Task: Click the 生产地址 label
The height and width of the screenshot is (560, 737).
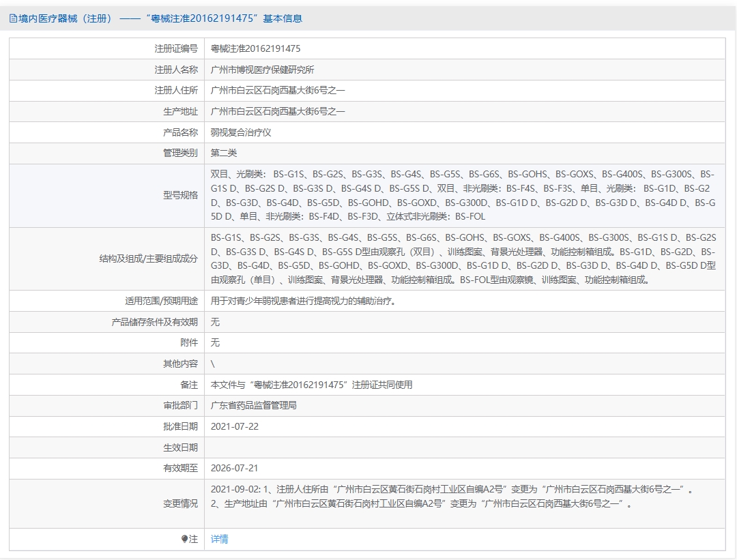Action: point(180,112)
